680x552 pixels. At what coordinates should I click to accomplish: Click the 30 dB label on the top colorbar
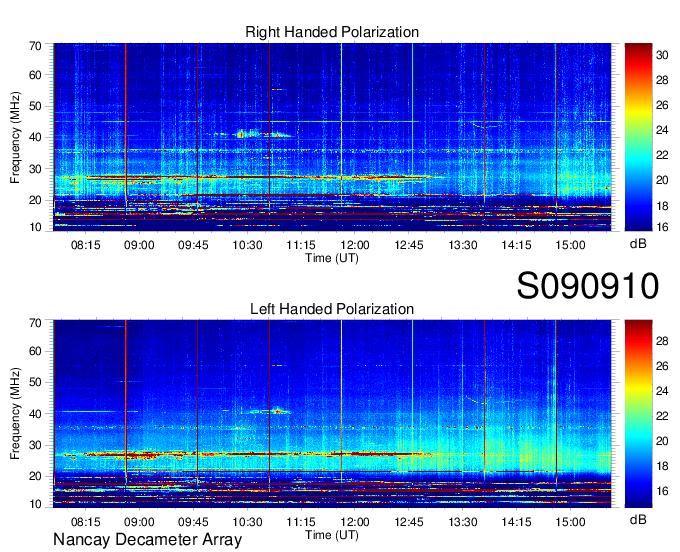click(662, 55)
